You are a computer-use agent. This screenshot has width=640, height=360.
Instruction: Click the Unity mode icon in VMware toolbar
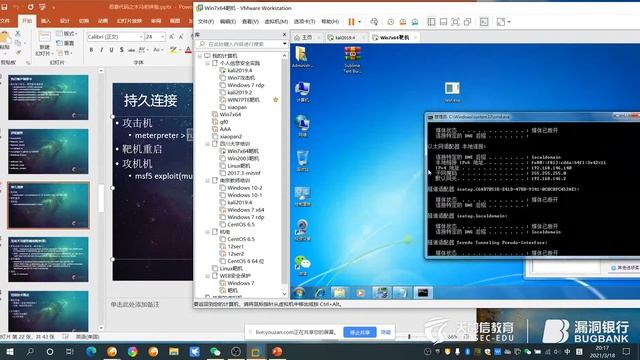click(x=467, y=22)
